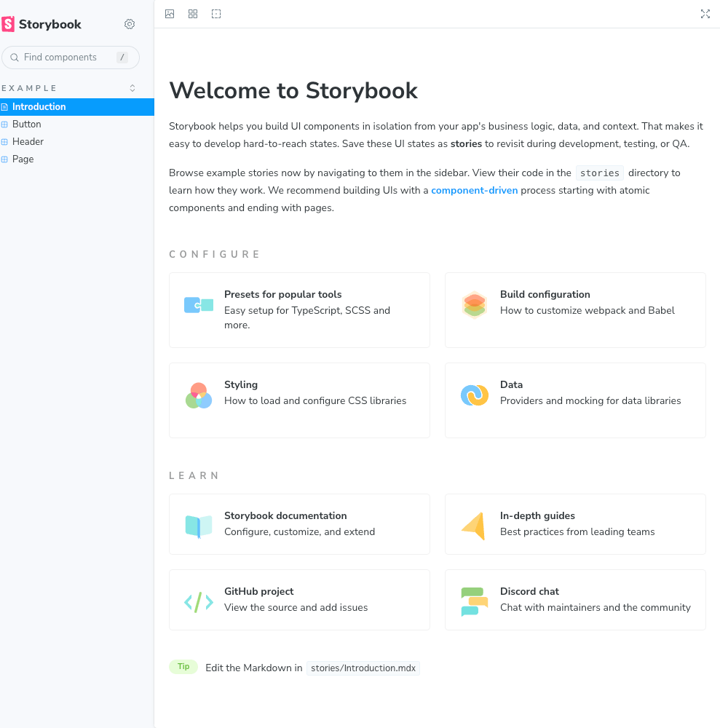
Task: Click the Data flow icon
Action: point(475,395)
